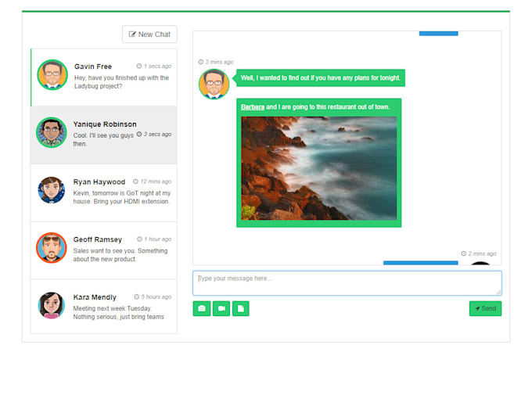The height and width of the screenshot is (399, 532).
Task: Click the message box resize grip
Action: [499, 293]
